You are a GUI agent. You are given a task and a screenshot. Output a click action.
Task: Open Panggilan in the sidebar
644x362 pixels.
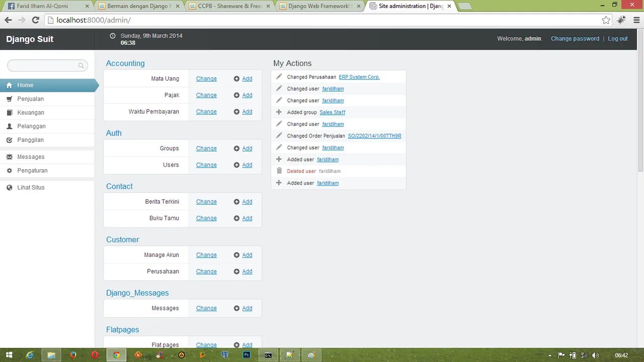(47, 140)
